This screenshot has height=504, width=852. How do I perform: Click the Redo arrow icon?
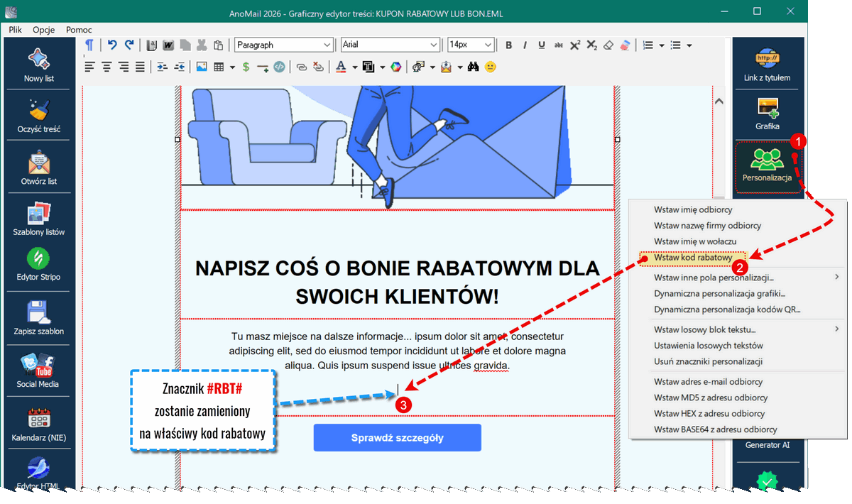tap(129, 45)
